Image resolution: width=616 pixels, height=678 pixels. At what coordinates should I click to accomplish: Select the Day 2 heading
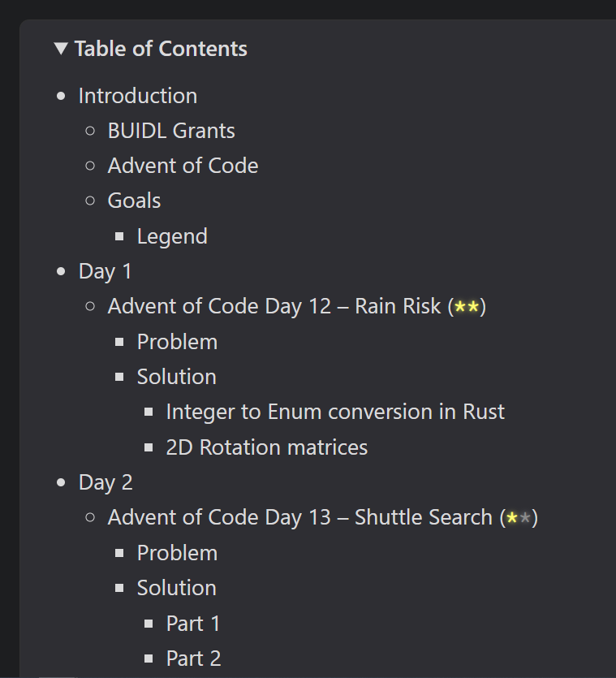click(106, 482)
